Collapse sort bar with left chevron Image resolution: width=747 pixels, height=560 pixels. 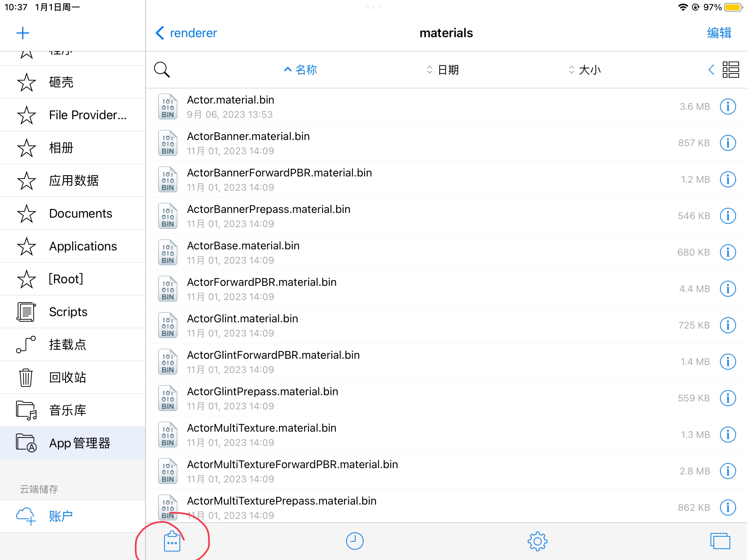click(711, 69)
